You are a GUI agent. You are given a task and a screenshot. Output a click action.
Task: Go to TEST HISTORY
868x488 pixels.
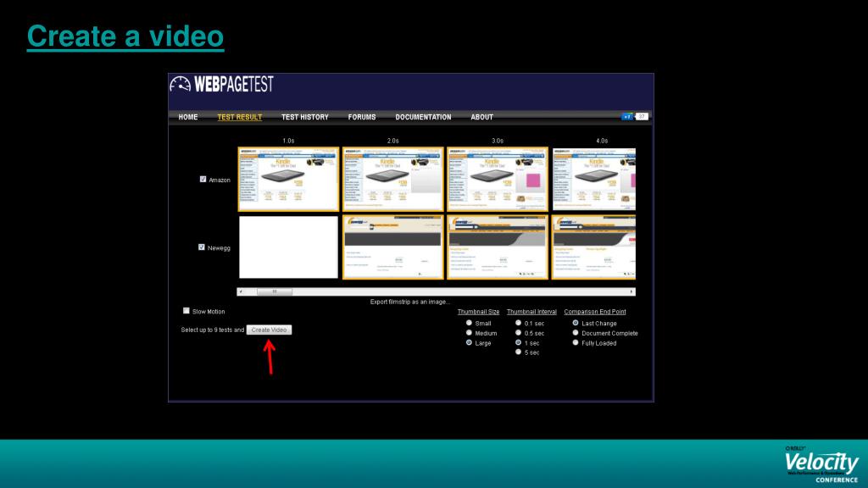click(304, 117)
